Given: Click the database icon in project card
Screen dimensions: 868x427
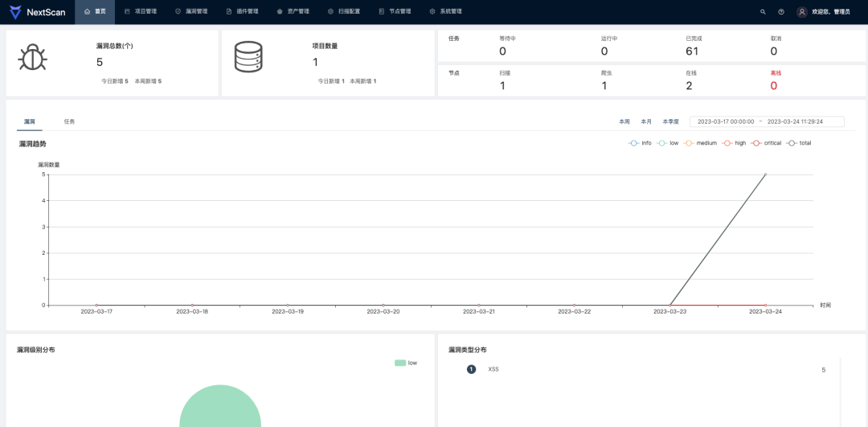Looking at the screenshot, I should pyautogui.click(x=248, y=57).
